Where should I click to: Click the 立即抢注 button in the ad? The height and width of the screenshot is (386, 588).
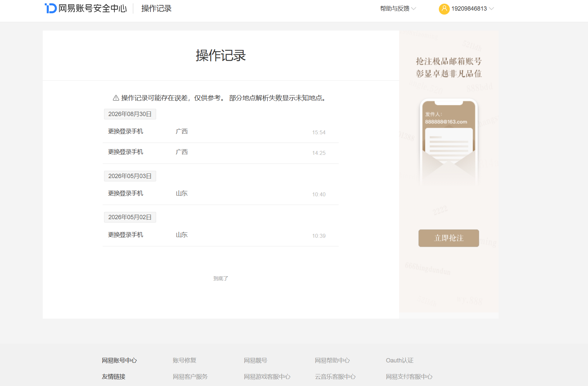tap(448, 238)
